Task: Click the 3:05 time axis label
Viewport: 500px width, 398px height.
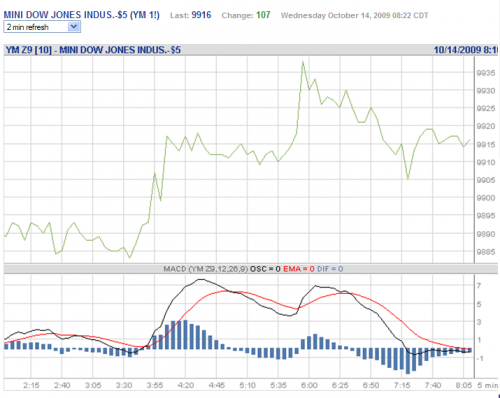Action: [93, 385]
